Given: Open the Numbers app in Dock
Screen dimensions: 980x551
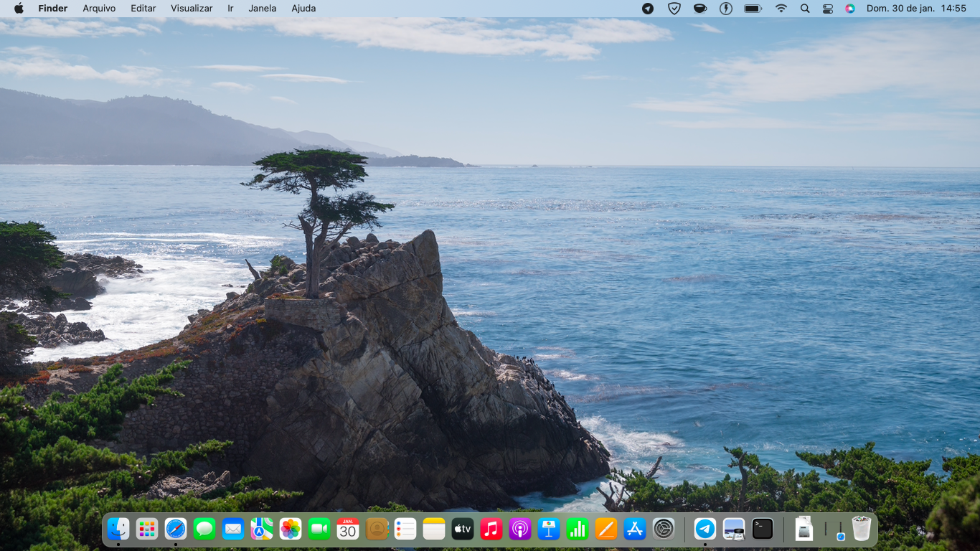Looking at the screenshot, I should click(578, 529).
